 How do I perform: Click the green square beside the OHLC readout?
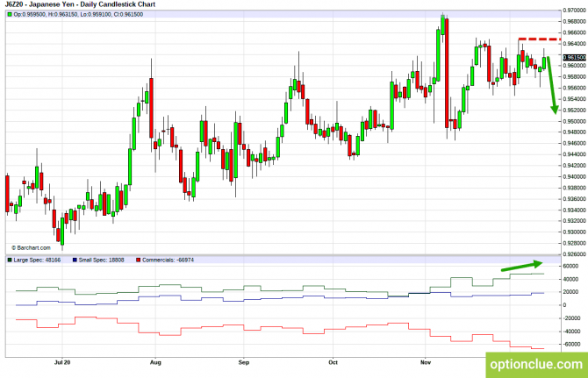[x=10, y=15]
